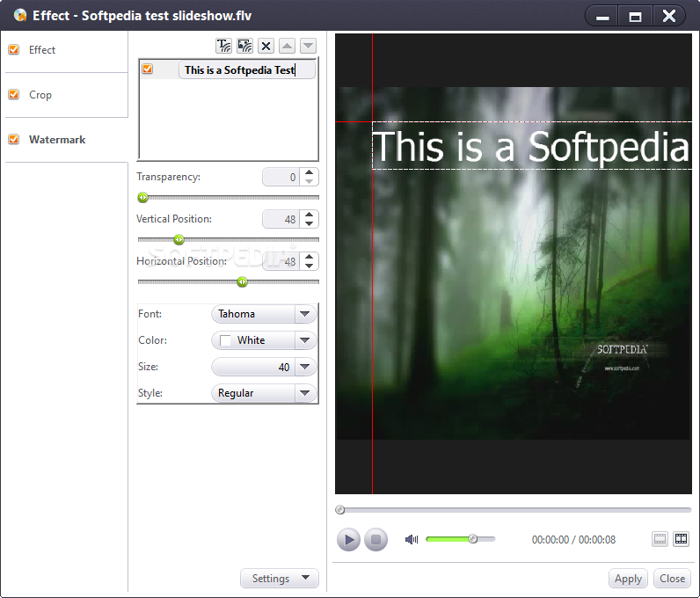The width and height of the screenshot is (700, 598).
Task: Add a text watermark
Action: (223, 46)
